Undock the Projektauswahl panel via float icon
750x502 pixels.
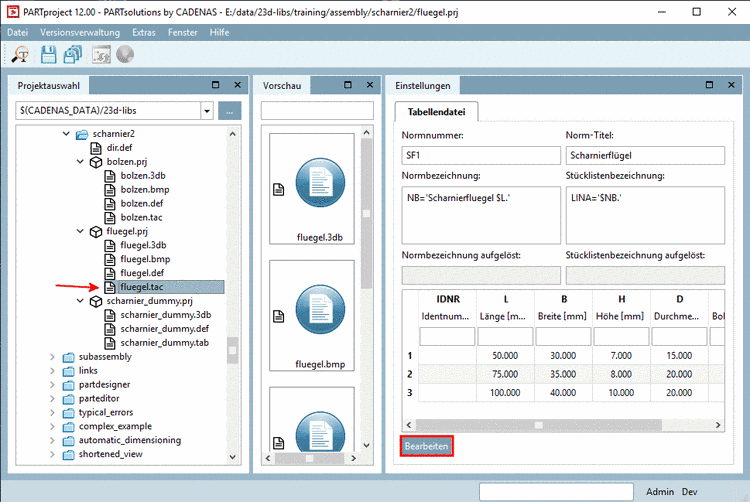coord(216,86)
